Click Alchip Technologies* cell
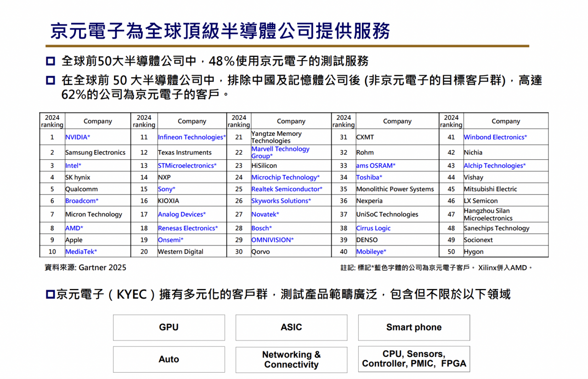This screenshot has height=379, width=588. click(x=506, y=166)
